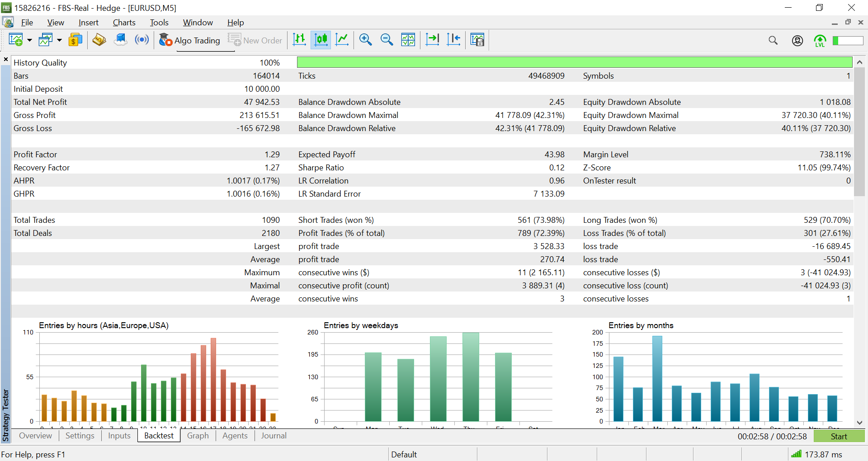Open the View menu
This screenshot has height=461, width=868.
[x=56, y=23]
